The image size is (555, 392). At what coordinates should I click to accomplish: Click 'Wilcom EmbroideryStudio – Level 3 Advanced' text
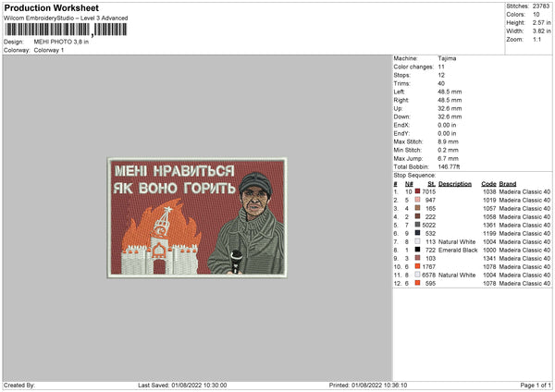point(66,18)
